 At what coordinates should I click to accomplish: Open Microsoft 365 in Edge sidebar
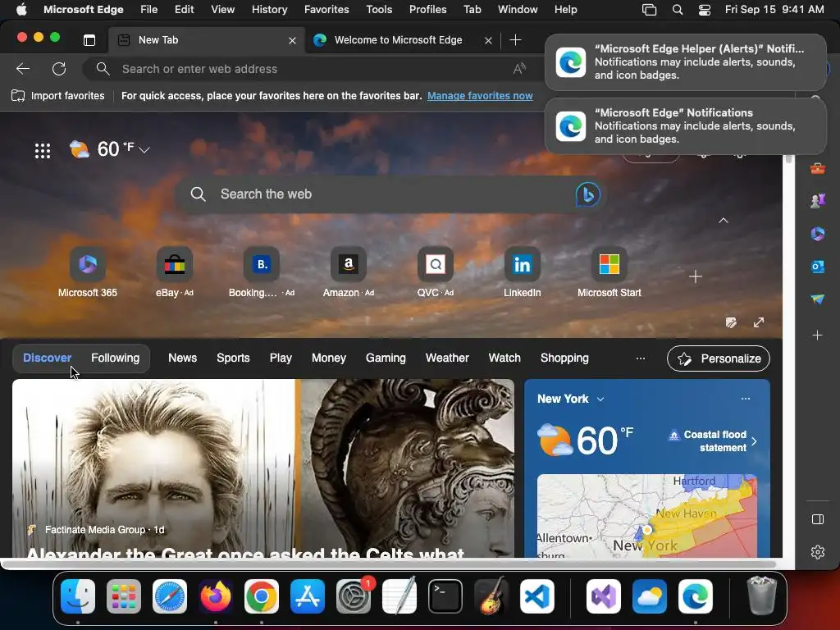click(818, 234)
